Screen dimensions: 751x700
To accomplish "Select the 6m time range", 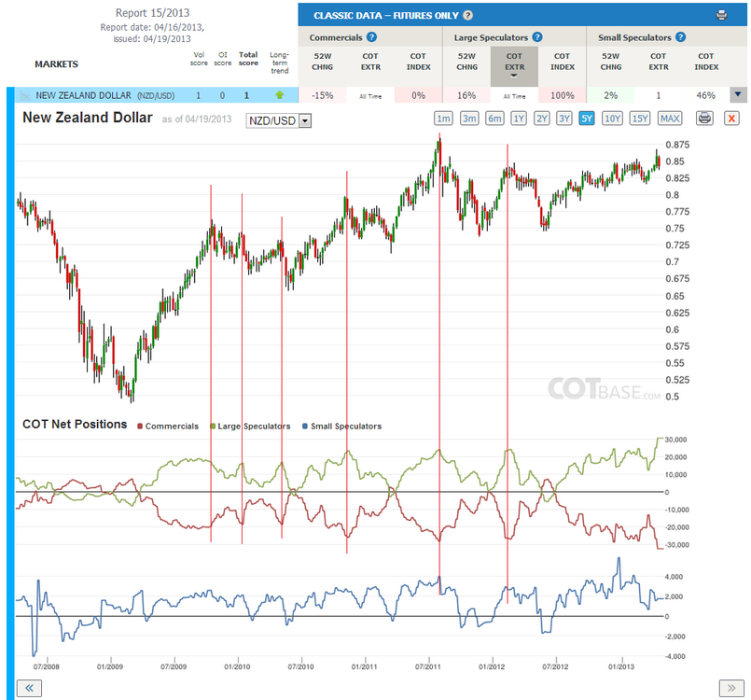I will pos(494,118).
